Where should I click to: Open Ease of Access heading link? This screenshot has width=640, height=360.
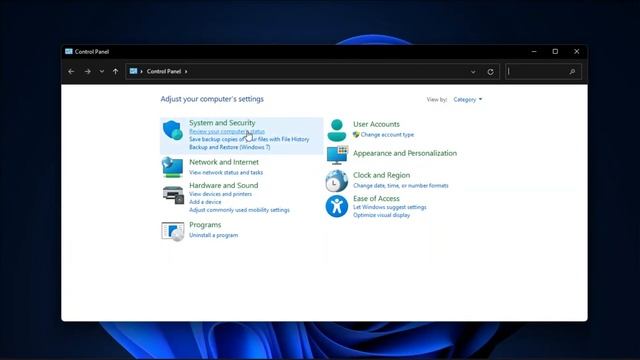point(376,198)
